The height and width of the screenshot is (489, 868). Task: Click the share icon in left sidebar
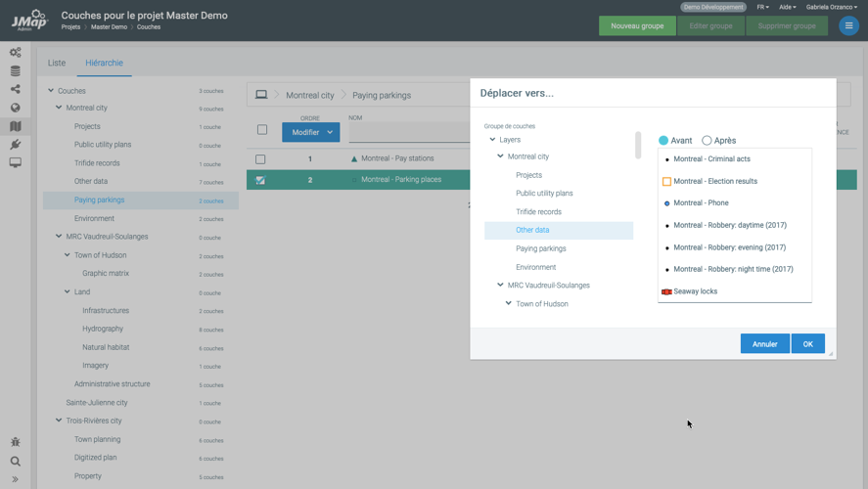[x=15, y=90]
